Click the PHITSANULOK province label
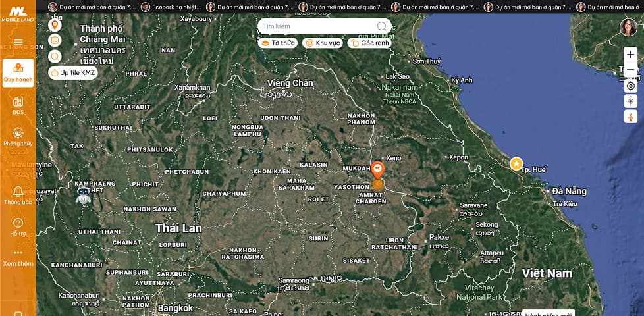644x316 pixels. pos(150,150)
